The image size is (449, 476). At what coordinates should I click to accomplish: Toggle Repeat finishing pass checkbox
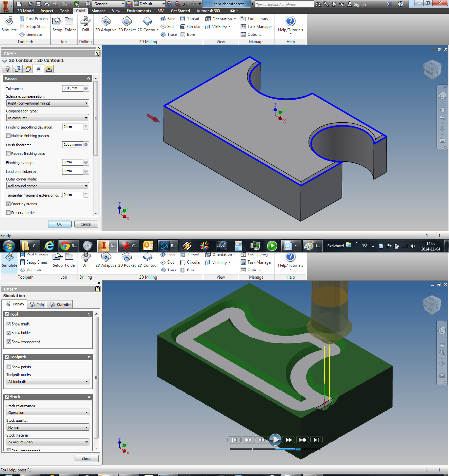[x=9, y=154]
